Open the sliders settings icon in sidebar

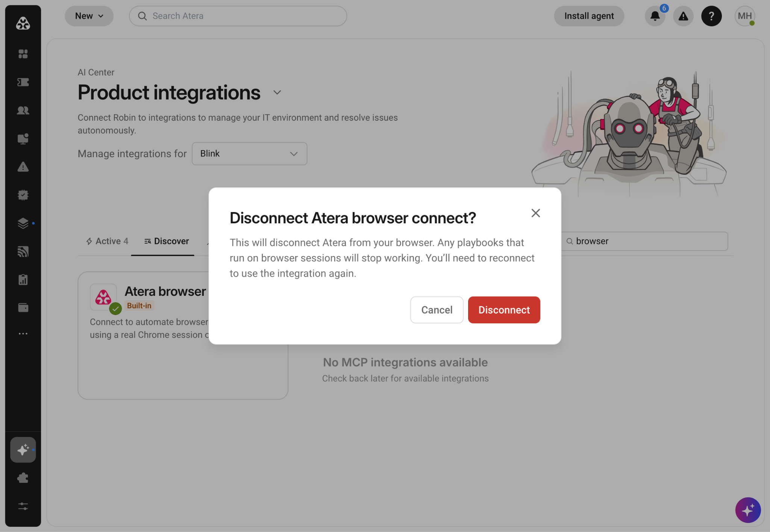(x=23, y=506)
